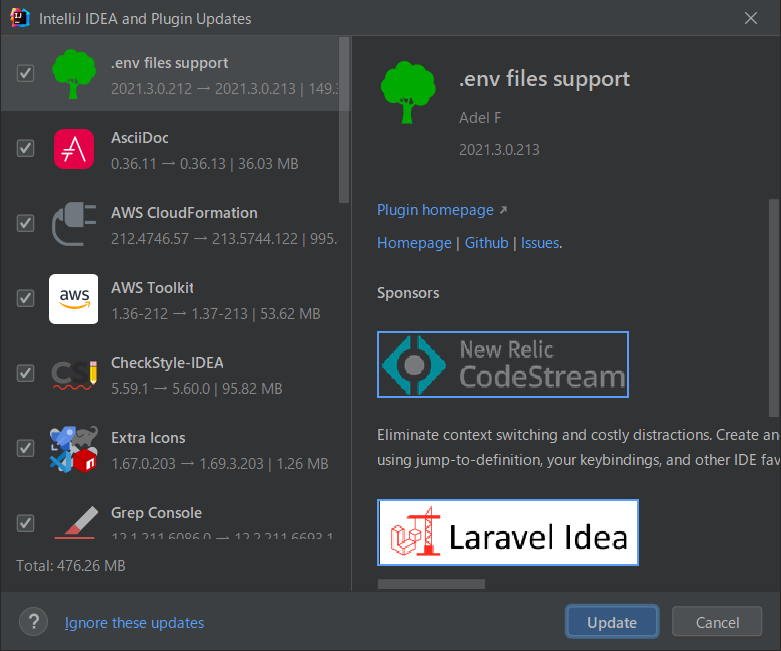
Task: Click the AsciiDoc plugin icon
Action: pyautogui.click(x=74, y=149)
